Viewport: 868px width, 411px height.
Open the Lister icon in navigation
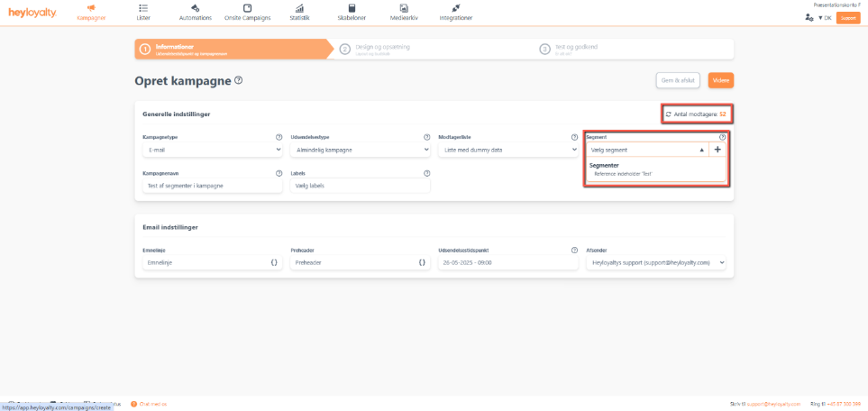[143, 8]
